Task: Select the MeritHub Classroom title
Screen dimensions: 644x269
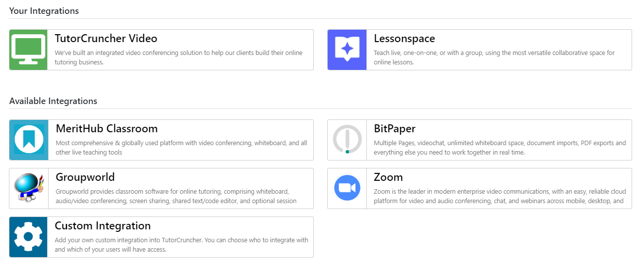Action: click(107, 129)
